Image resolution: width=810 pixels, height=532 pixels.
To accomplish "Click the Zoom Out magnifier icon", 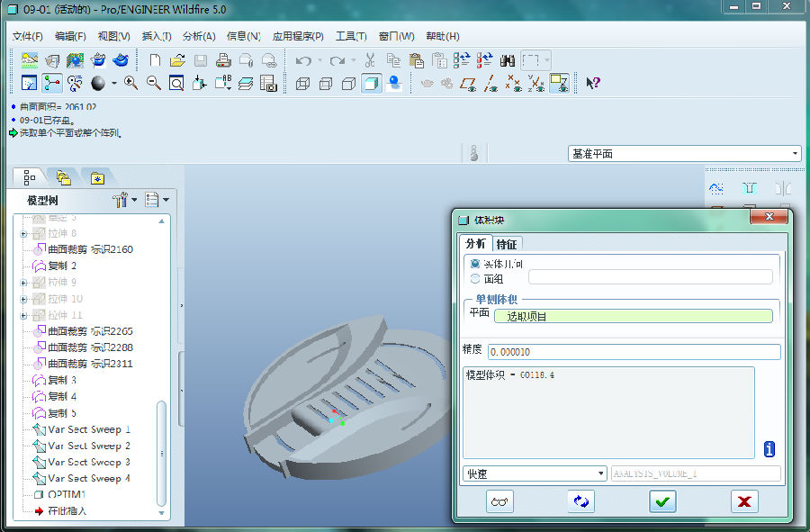I will 154,84.
